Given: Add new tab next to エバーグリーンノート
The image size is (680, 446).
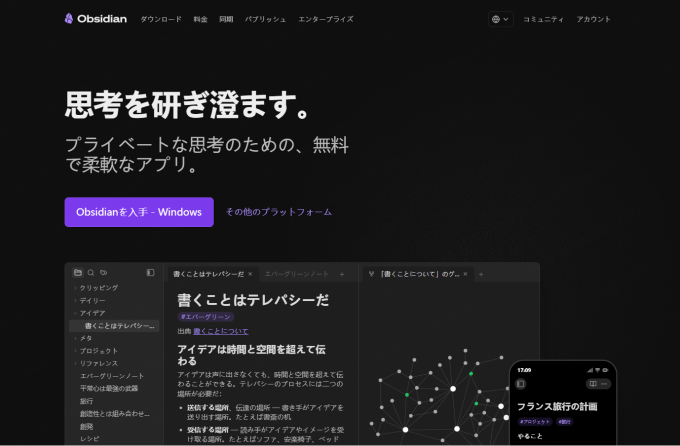Looking at the screenshot, I should 342,274.
